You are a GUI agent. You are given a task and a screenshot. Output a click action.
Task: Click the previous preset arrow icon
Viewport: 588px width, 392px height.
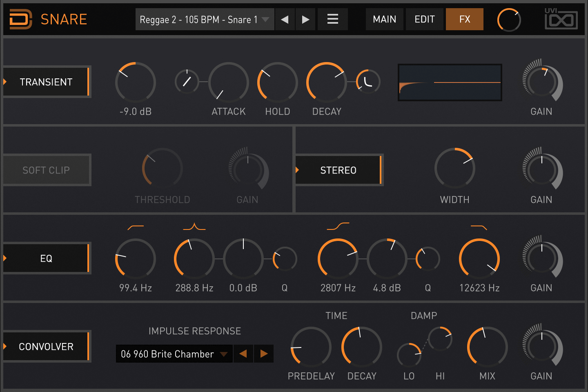285,19
